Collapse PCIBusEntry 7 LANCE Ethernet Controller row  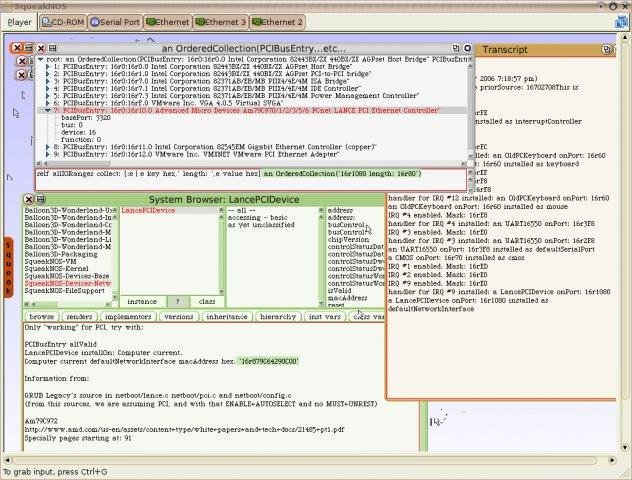[48, 110]
